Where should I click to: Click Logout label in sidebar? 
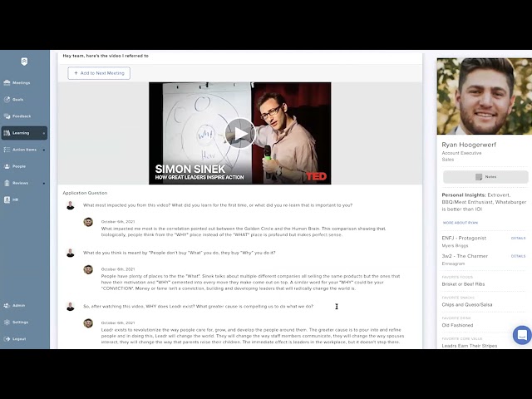click(19, 338)
